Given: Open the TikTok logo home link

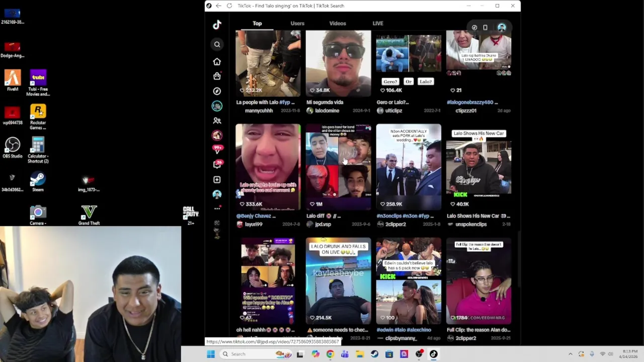Looking at the screenshot, I should point(217,25).
